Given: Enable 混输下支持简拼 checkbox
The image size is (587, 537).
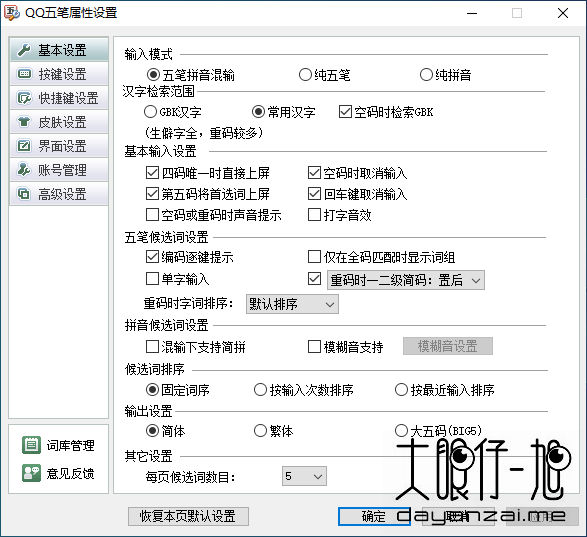Looking at the screenshot, I should (x=152, y=347).
